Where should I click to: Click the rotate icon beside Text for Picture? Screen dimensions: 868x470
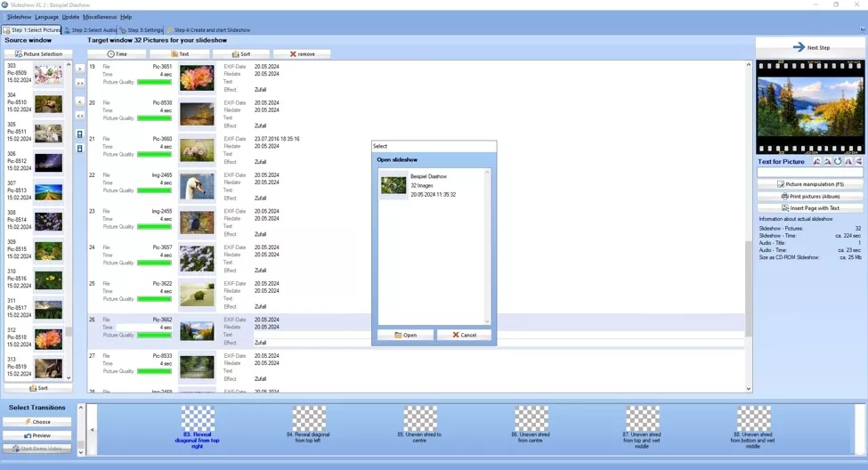point(838,161)
